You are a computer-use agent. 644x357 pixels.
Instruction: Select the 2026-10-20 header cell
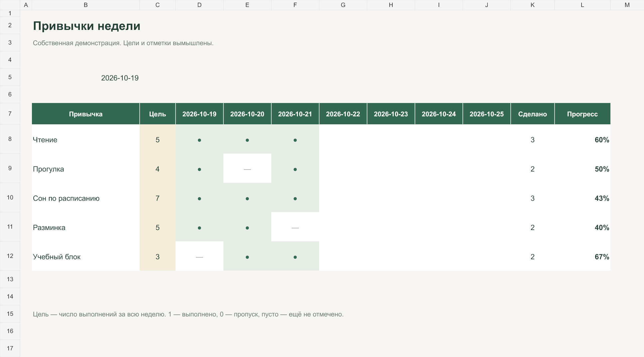click(x=247, y=114)
